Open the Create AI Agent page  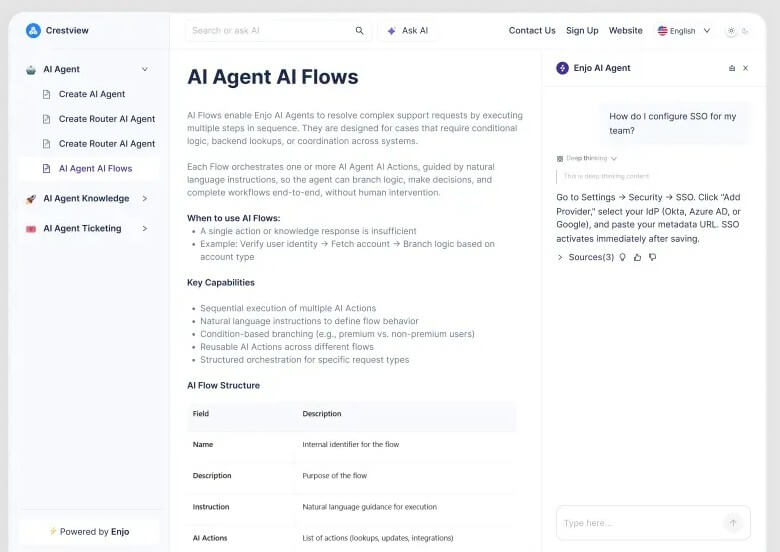pyautogui.click(x=92, y=94)
